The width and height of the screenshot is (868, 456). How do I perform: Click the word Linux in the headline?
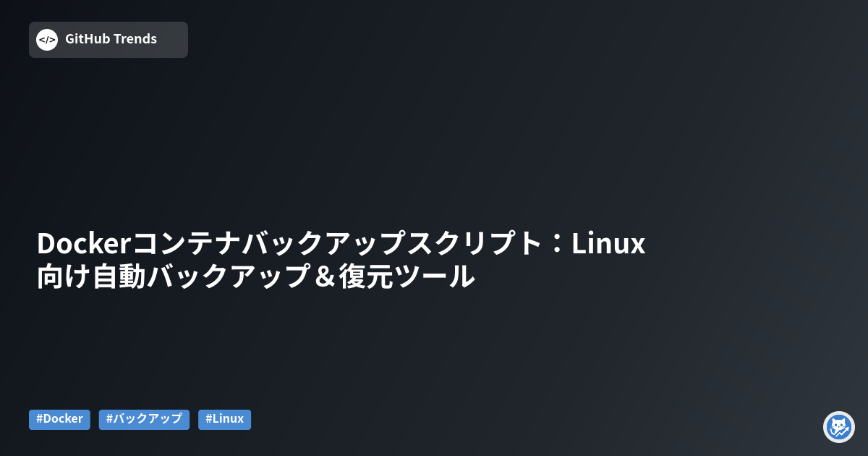[x=608, y=244]
